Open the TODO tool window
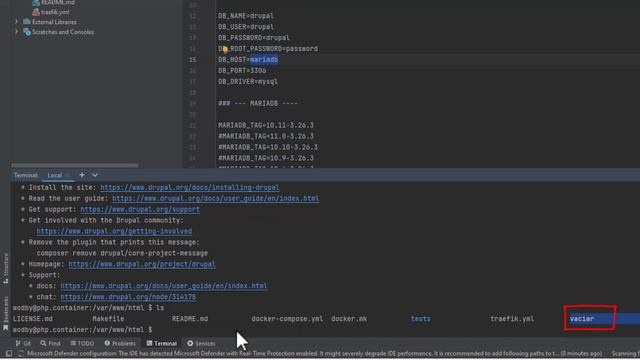The width and height of the screenshot is (640, 360). 82,343
